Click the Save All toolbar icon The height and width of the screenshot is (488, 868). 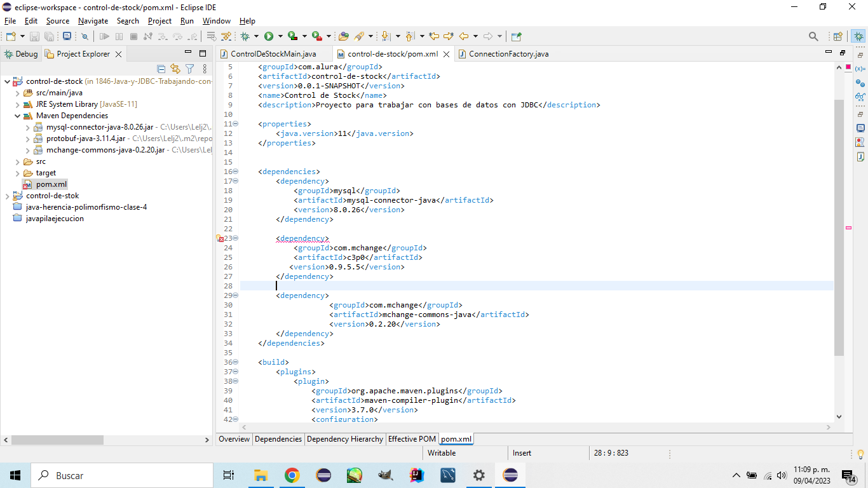click(49, 36)
